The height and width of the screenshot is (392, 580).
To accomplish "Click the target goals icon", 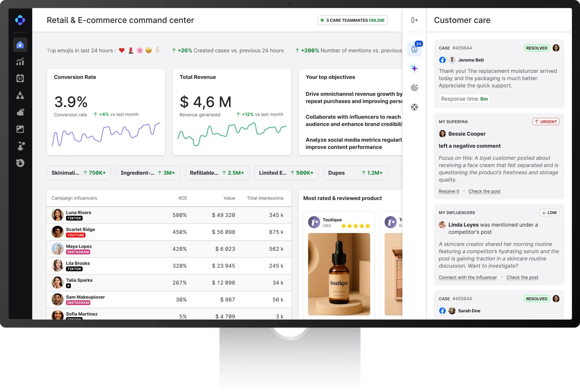I will [x=414, y=88].
